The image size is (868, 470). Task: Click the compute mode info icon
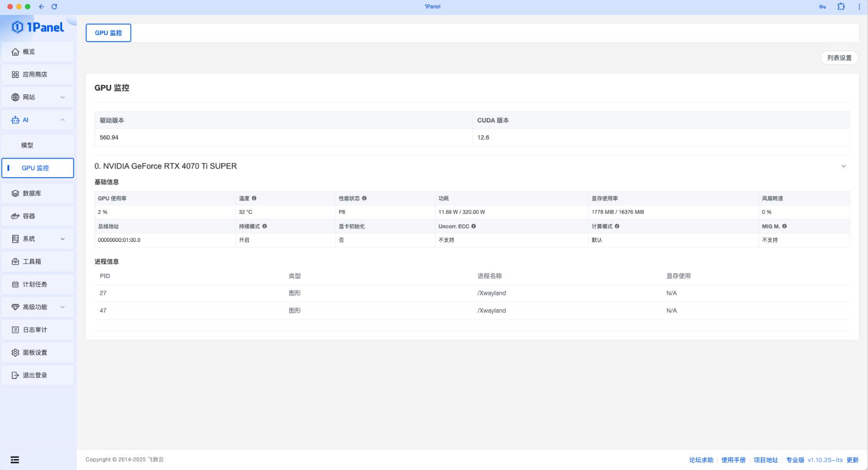click(617, 227)
